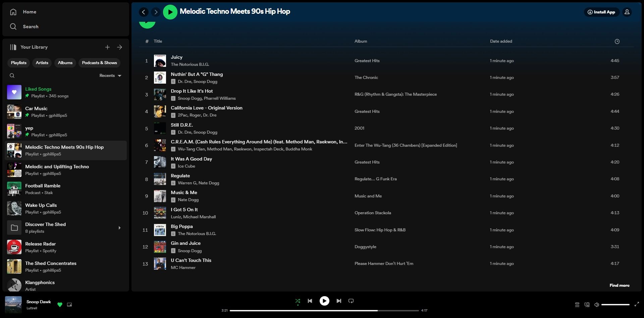Filter library by Artists

click(42, 63)
